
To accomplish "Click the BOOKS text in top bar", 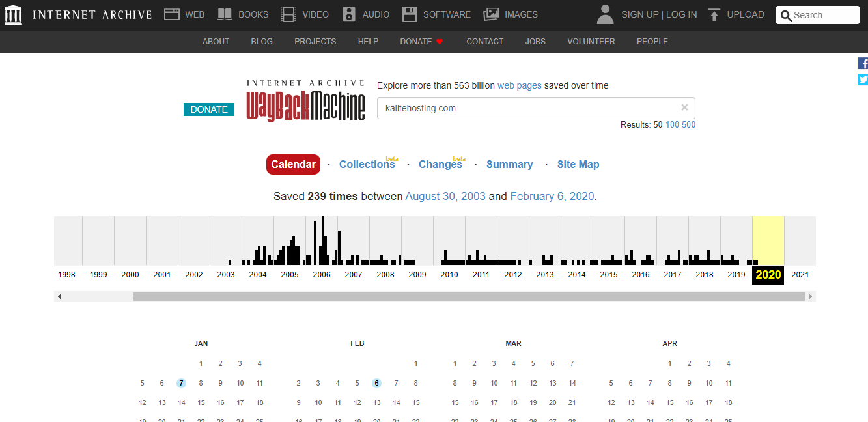I will coord(253,14).
